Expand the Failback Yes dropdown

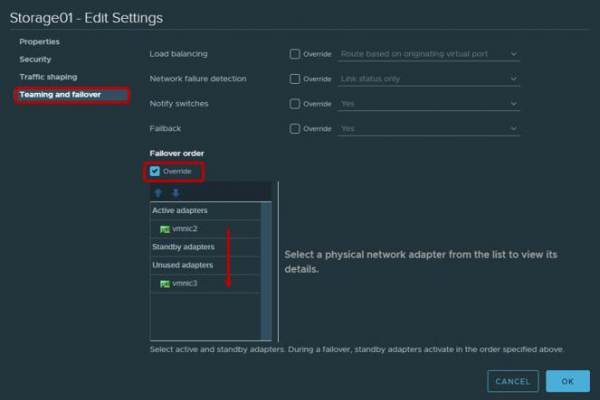(x=429, y=128)
